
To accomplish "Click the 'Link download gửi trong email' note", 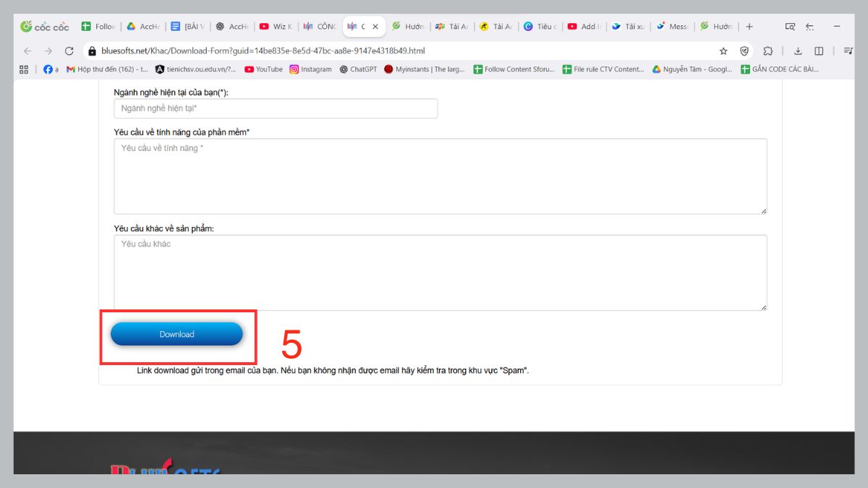I will (333, 370).
